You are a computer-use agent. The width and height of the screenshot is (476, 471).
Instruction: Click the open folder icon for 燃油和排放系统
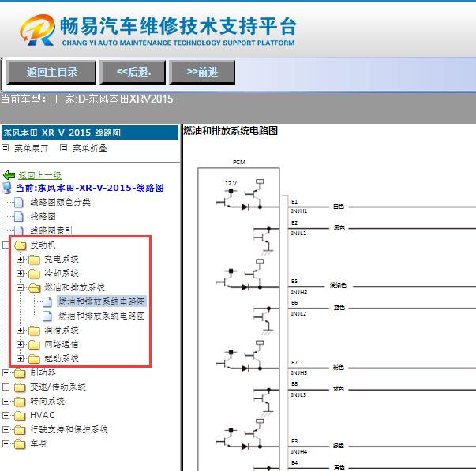coord(34,288)
